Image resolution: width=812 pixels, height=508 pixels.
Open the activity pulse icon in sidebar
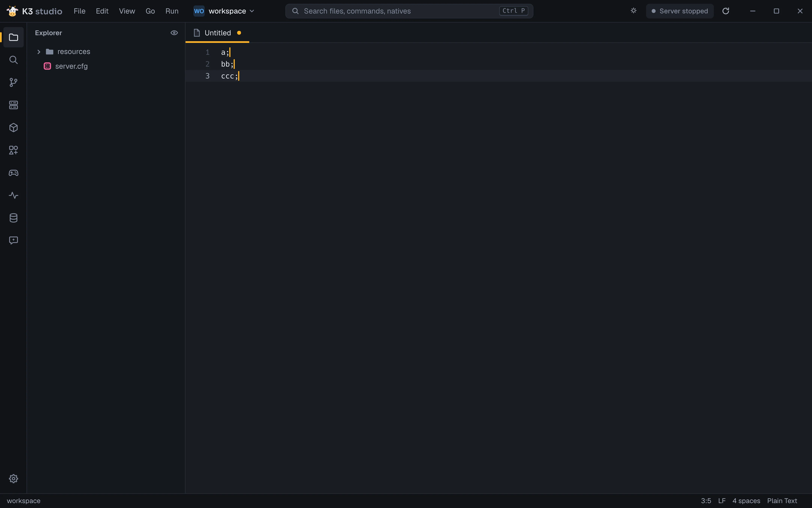tap(13, 195)
